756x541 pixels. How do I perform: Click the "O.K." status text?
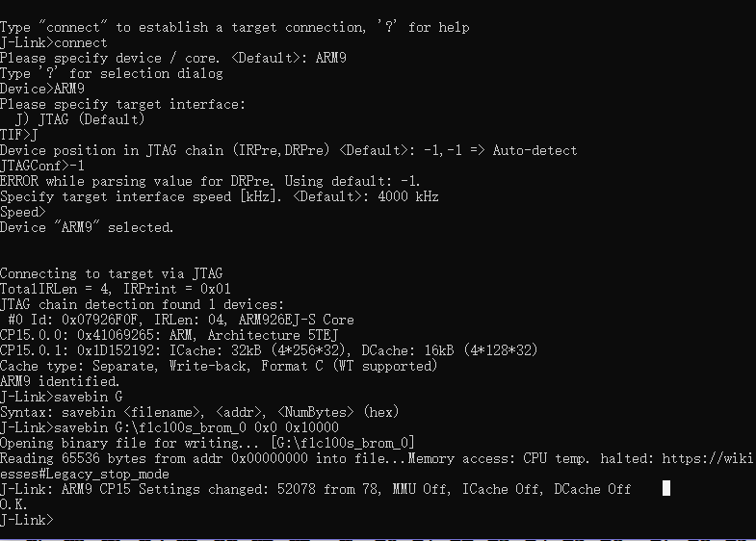pos(14,504)
